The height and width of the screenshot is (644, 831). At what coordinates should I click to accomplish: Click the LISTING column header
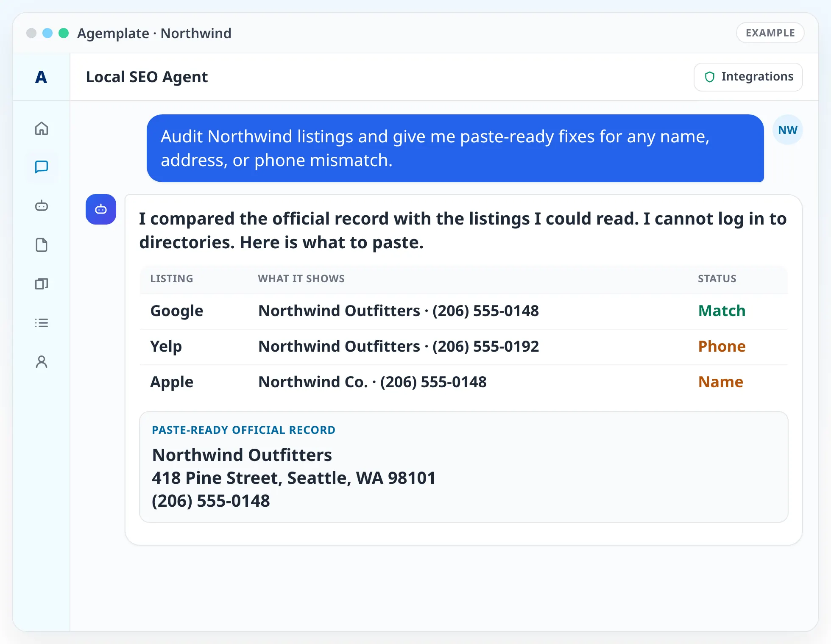[x=172, y=278]
